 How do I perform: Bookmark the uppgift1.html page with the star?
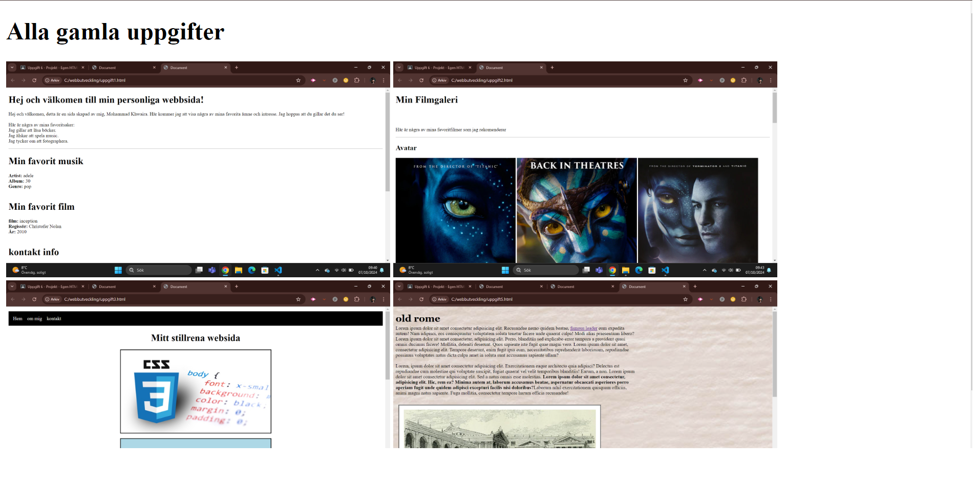pos(299,80)
